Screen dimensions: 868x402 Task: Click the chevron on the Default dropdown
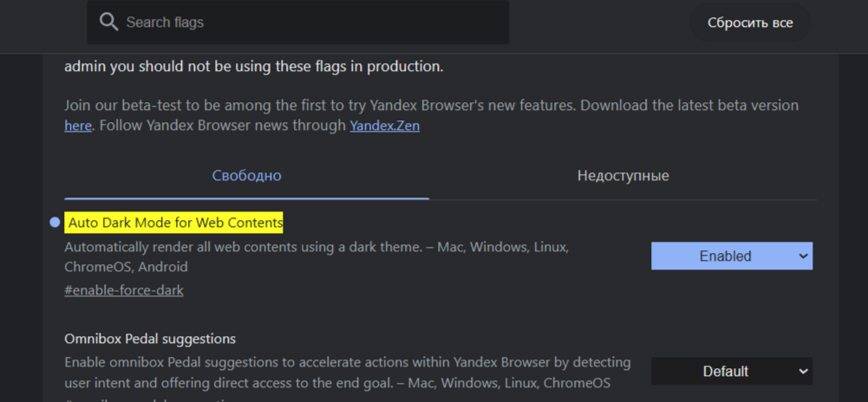click(803, 371)
